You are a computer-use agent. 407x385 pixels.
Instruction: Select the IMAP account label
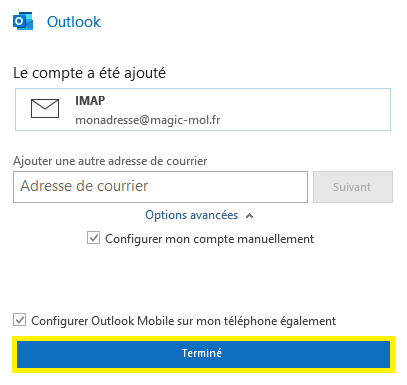coord(90,100)
